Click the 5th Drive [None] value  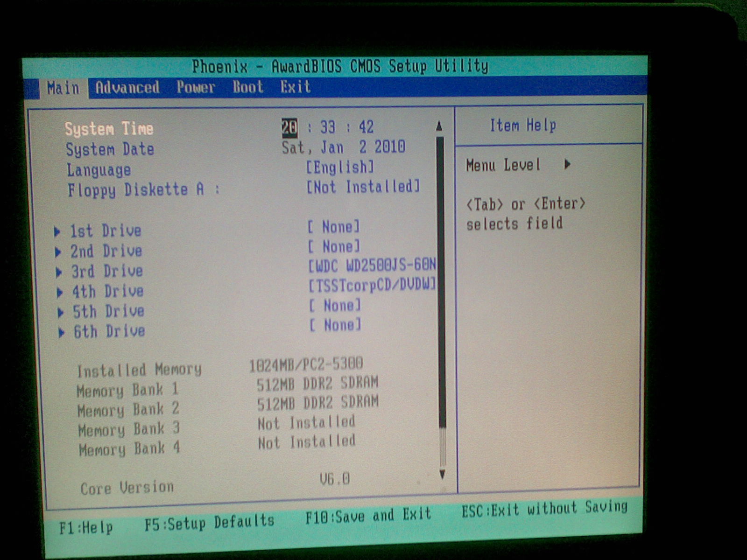pos(335,305)
